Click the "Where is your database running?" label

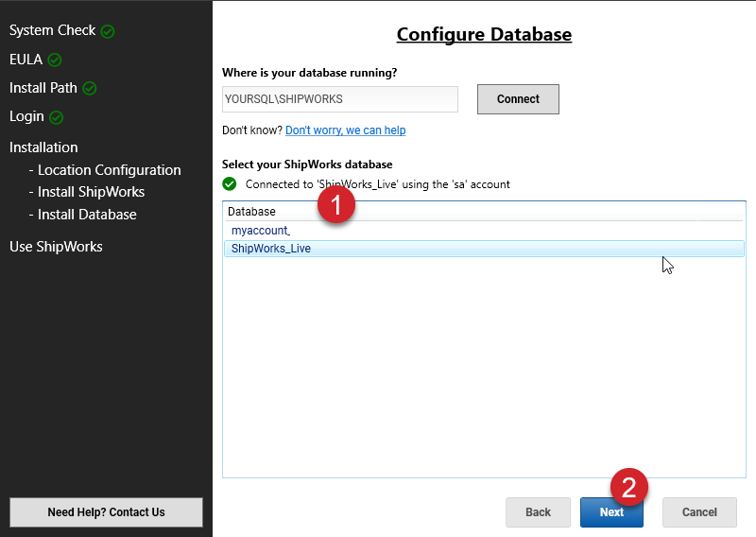pyautogui.click(x=310, y=73)
